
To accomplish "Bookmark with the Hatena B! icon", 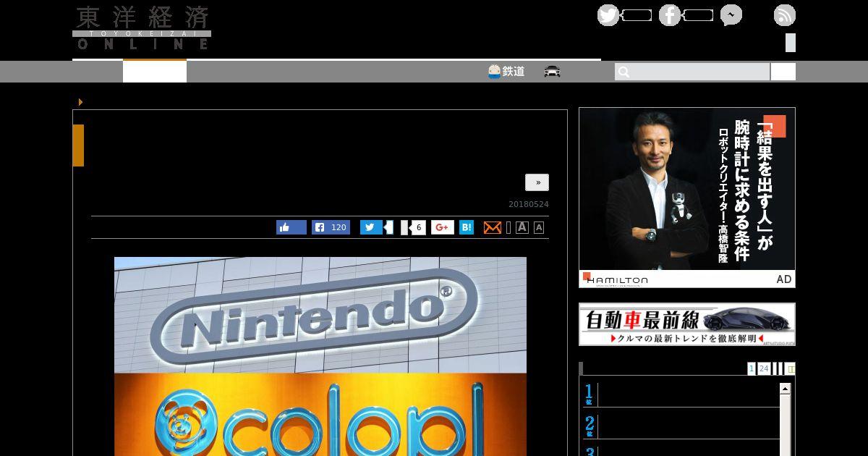I will tap(467, 227).
